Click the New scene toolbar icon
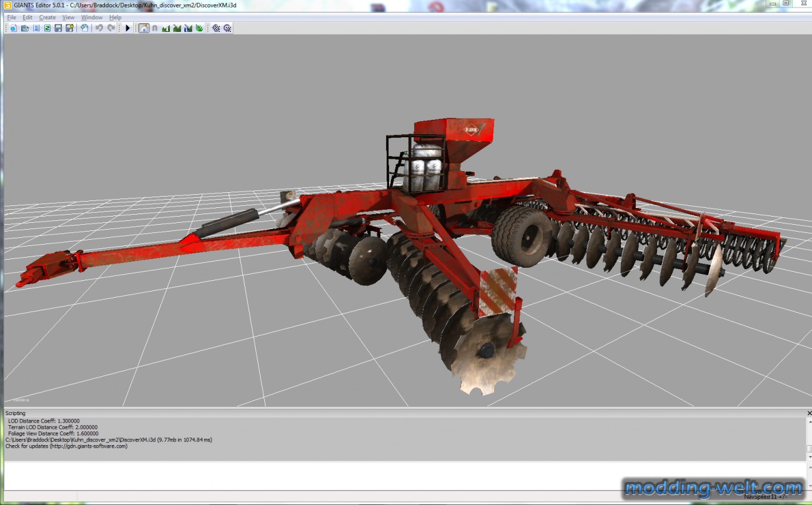The image size is (812, 505). 13,28
